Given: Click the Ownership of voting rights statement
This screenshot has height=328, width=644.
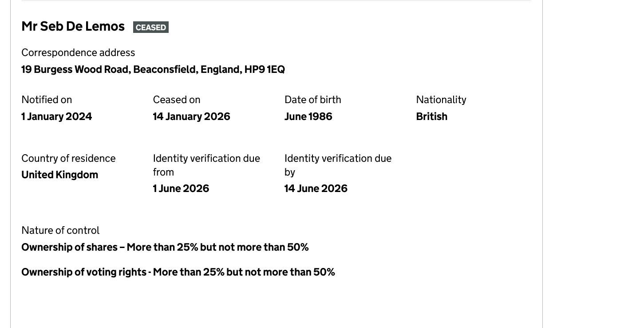Looking at the screenshot, I should (x=178, y=272).
